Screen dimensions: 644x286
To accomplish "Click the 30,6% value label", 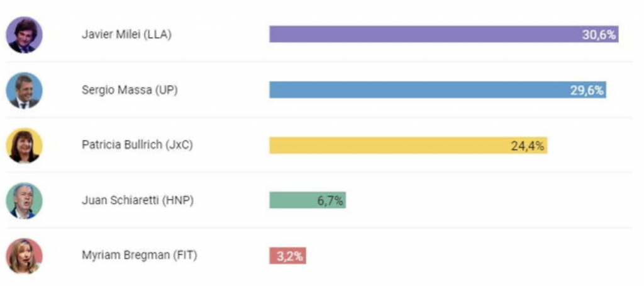I will [599, 35].
